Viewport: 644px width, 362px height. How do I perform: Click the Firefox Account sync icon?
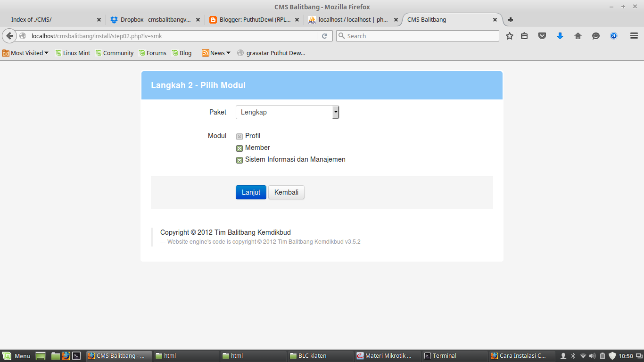click(x=614, y=35)
